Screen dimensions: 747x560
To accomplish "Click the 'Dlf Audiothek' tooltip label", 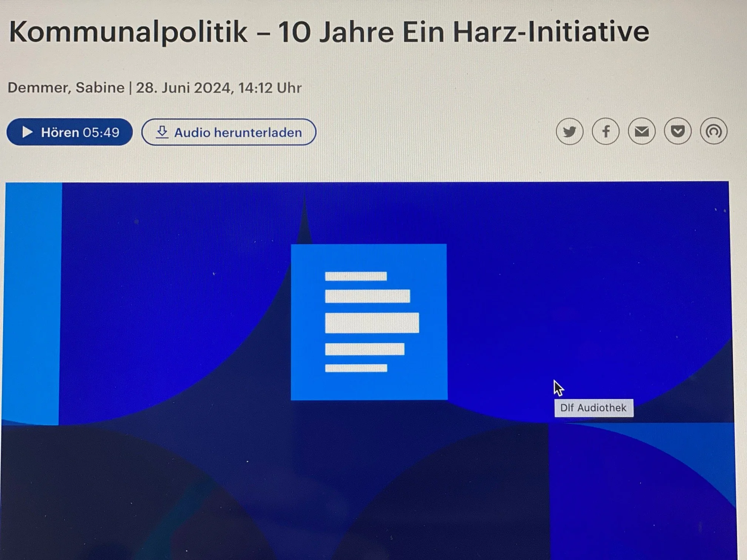I will (593, 408).
